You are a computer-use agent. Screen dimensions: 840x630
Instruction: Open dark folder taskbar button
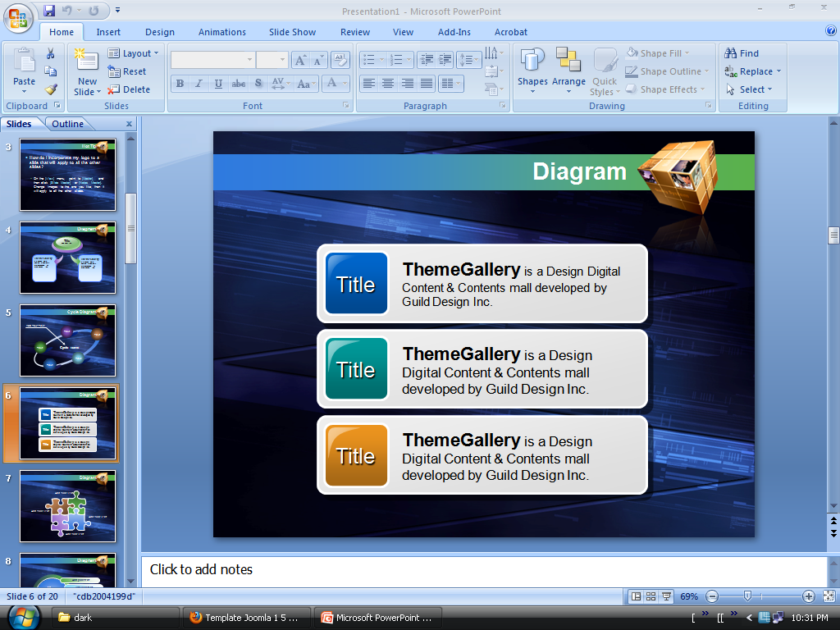pyautogui.click(x=115, y=618)
